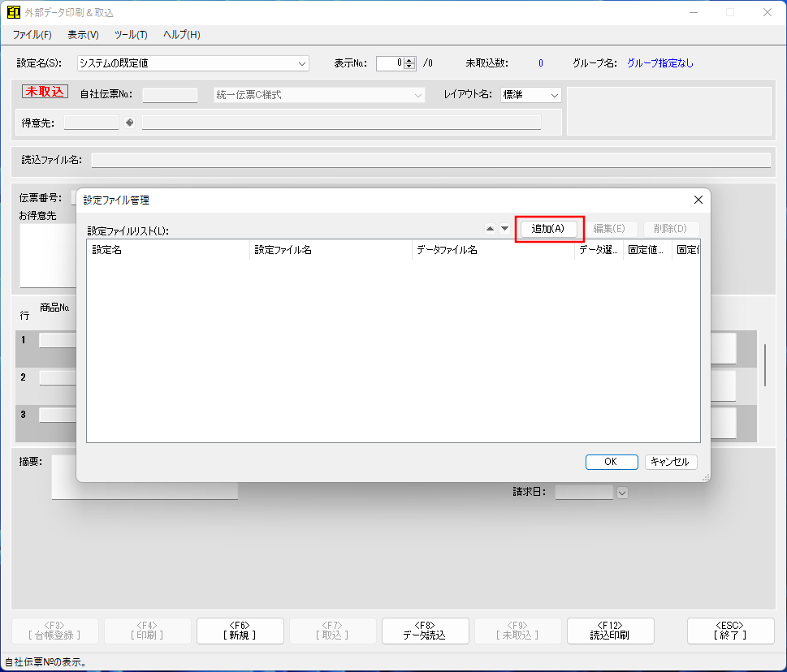Click the 請求日 date field
This screenshot has height=672, width=787.
click(x=584, y=492)
